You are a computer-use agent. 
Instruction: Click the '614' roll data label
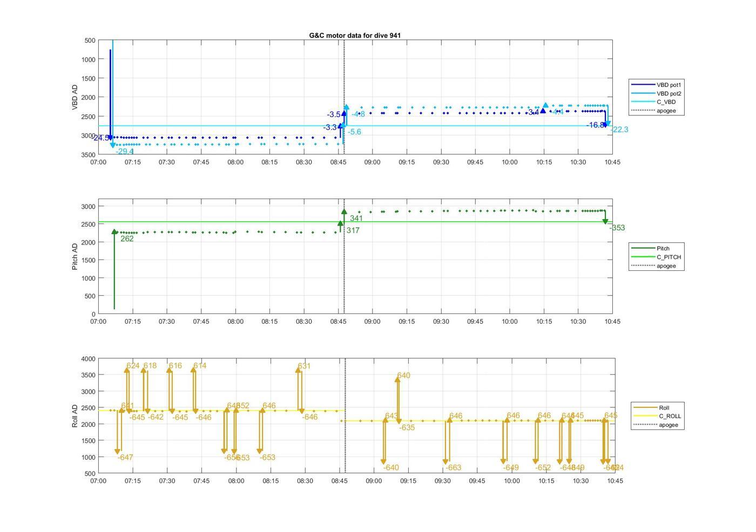pyautogui.click(x=200, y=365)
